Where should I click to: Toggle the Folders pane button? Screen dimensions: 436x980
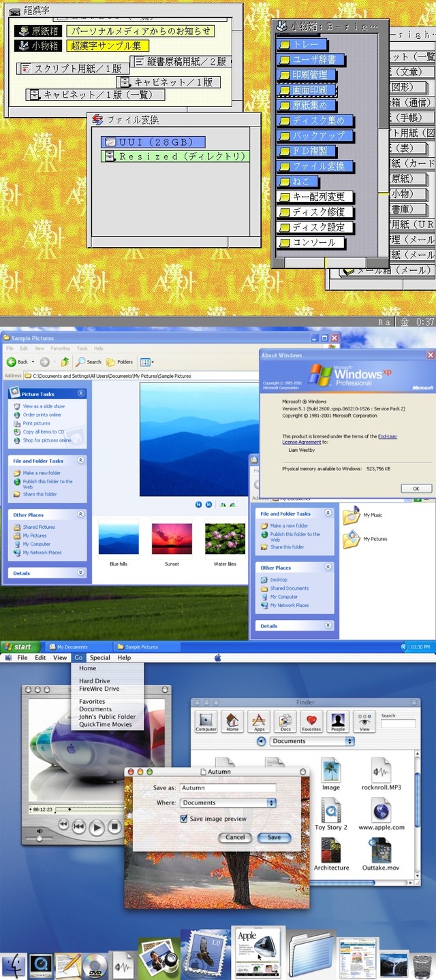point(121,362)
